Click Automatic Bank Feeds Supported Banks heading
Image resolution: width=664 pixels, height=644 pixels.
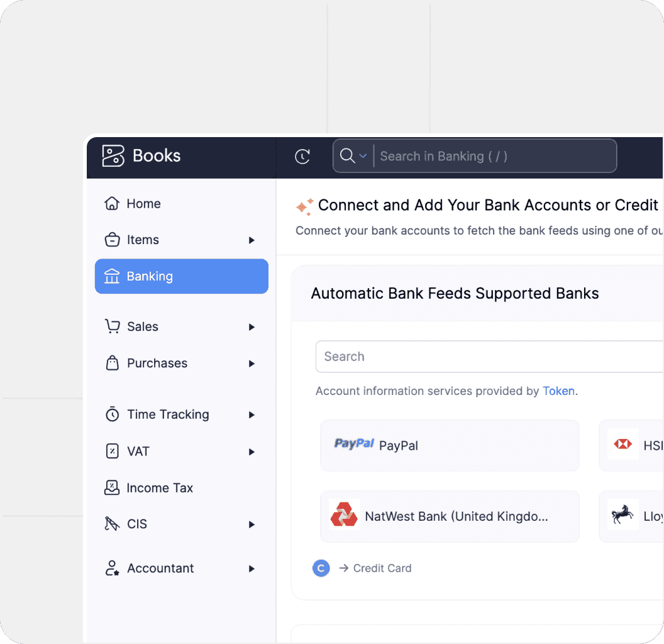(455, 293)
